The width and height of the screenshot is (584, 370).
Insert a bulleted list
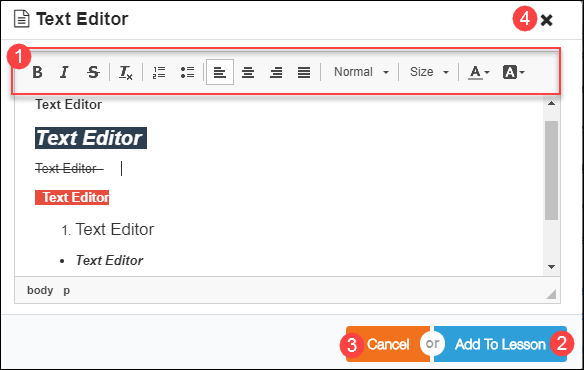(x=187, y=72)
